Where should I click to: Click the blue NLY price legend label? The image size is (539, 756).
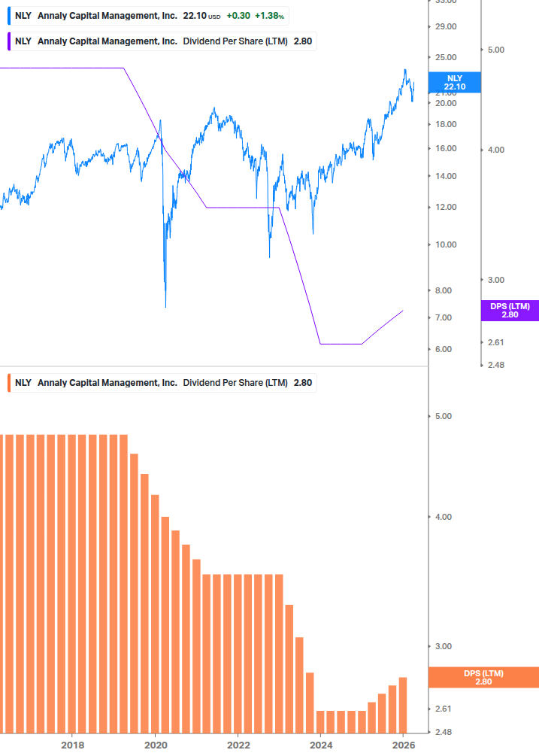[148, 16]
